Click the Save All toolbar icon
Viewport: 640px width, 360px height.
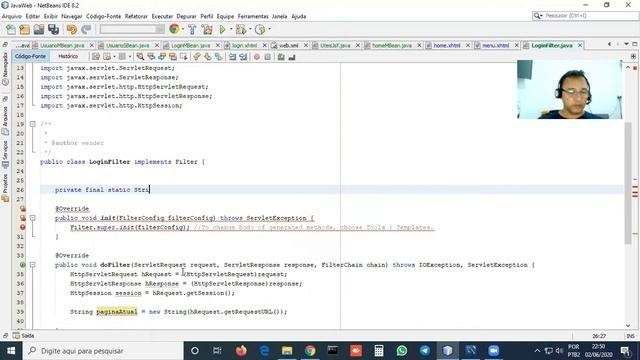(x=53, y=29)
